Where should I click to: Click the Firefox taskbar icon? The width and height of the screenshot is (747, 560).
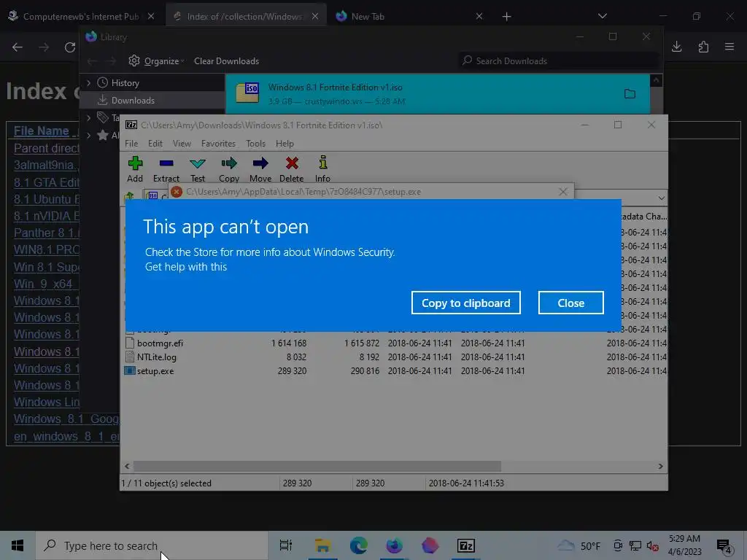394,545
